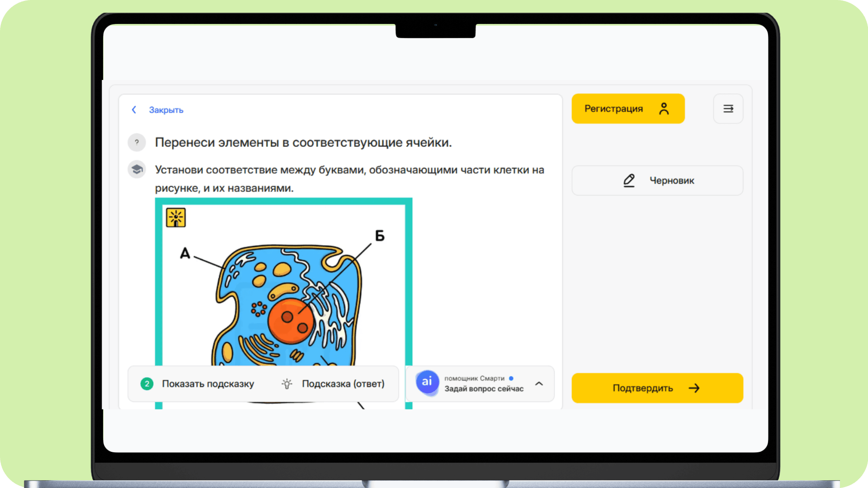Click the back chevron next to Закрыть
Viewport: 868px width, 488px height.
coord(134,110)
